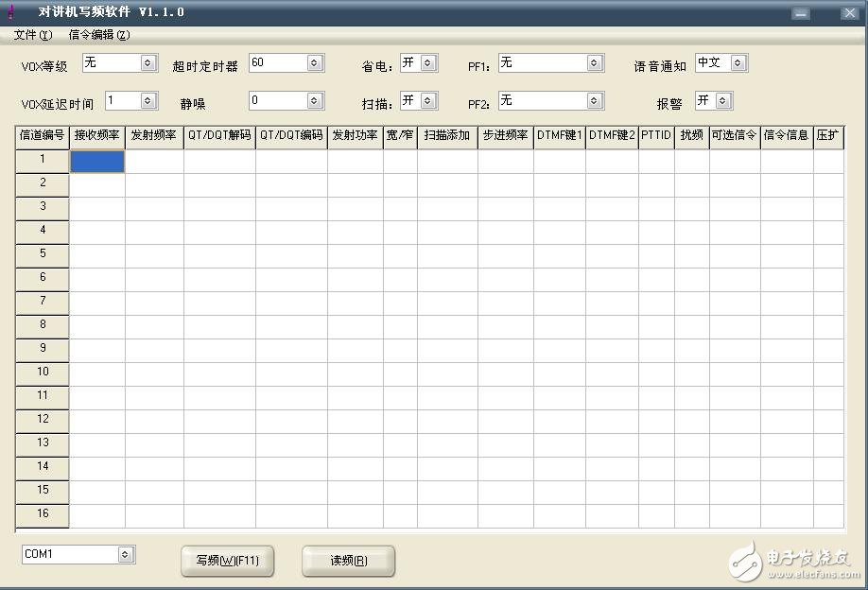Viewport: 868px width, 590px height.
Task: Open the 文件 menu
Action: (x=32, y=35)
